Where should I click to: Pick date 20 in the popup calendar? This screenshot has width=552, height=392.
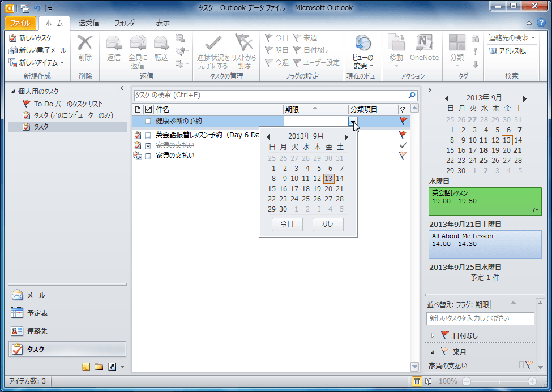pyautogui.click(x=328, y=189)
